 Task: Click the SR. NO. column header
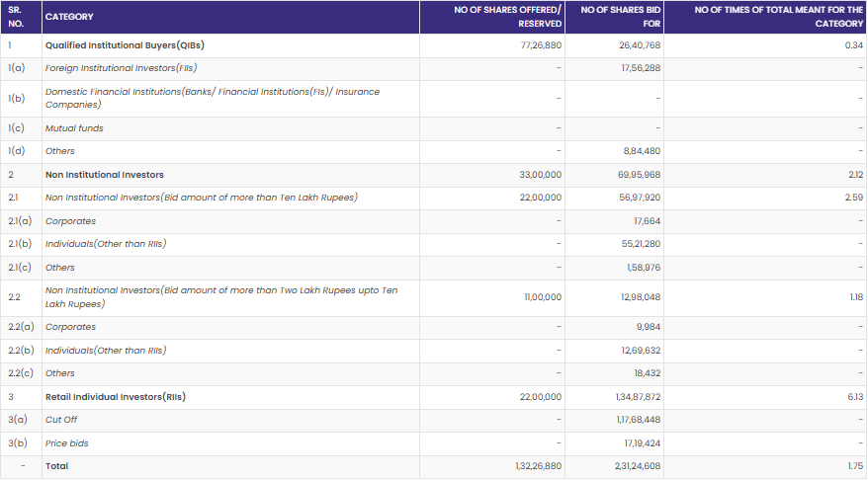[x=16, y=17]
